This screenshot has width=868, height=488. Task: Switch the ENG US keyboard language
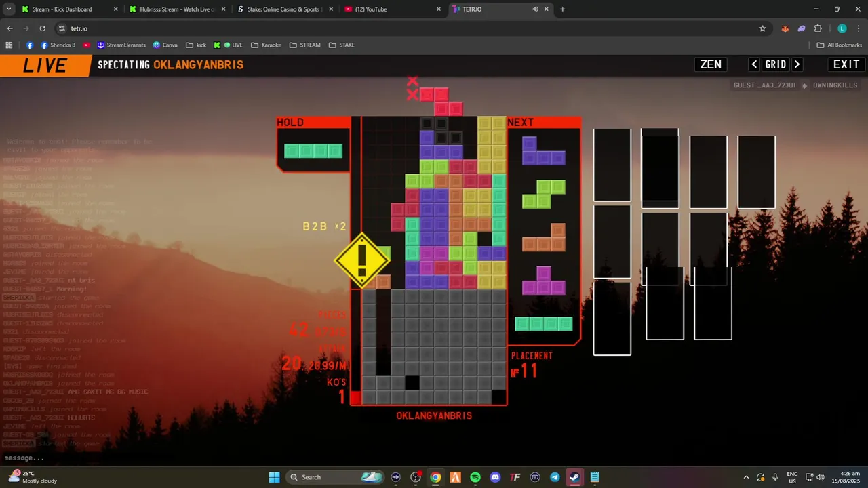click(x=792, y=477)
